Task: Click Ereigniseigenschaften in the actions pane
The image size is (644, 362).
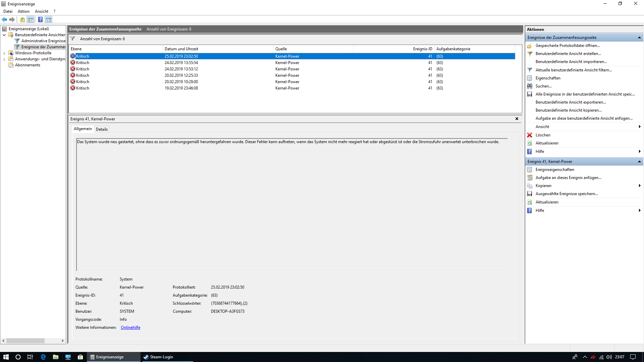Action: coord(555,170)
